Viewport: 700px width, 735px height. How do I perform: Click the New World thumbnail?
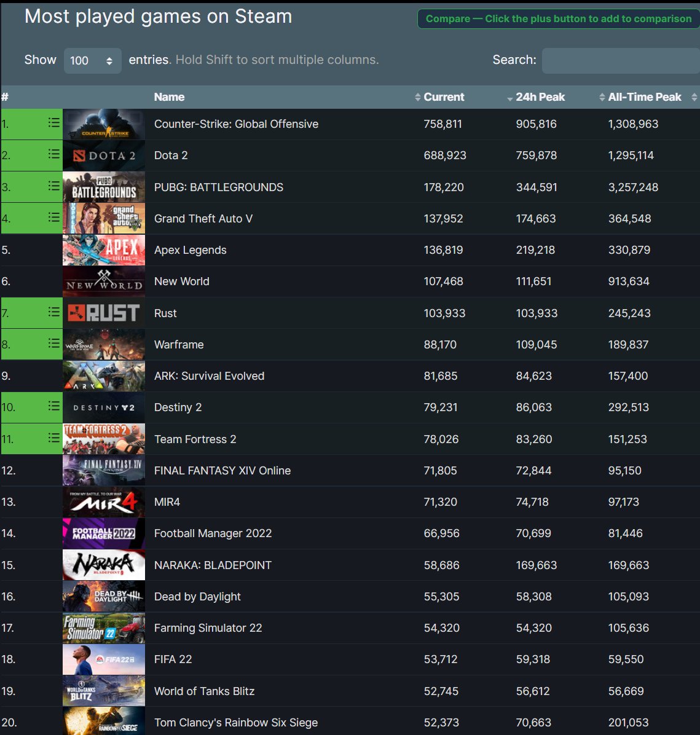104,281
